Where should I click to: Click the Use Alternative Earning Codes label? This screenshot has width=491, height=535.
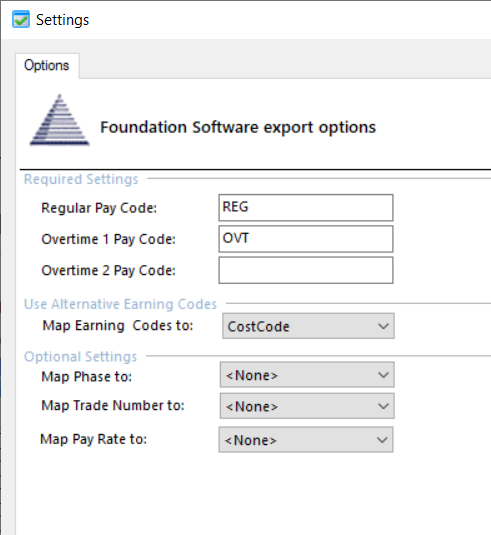120,304
